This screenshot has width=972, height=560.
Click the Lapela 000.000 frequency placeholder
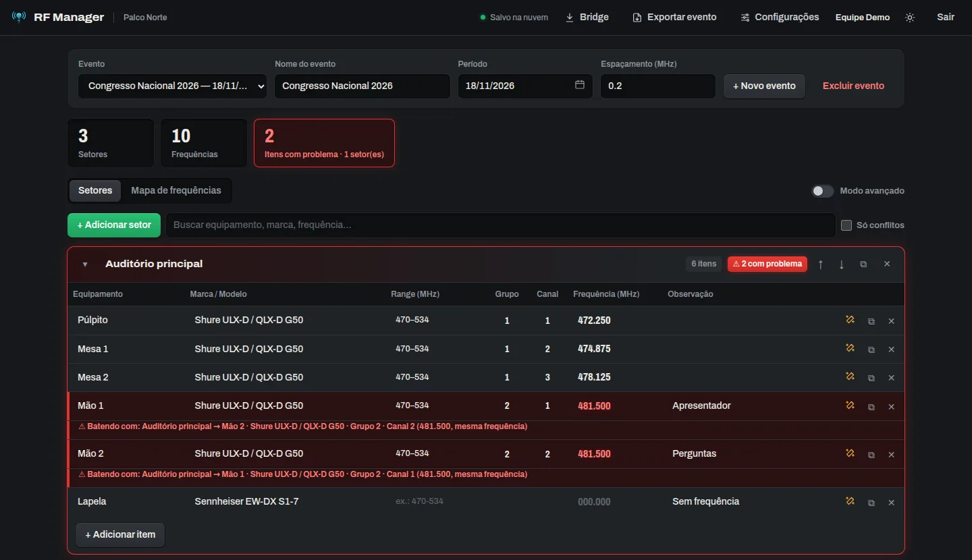point(594,502)
